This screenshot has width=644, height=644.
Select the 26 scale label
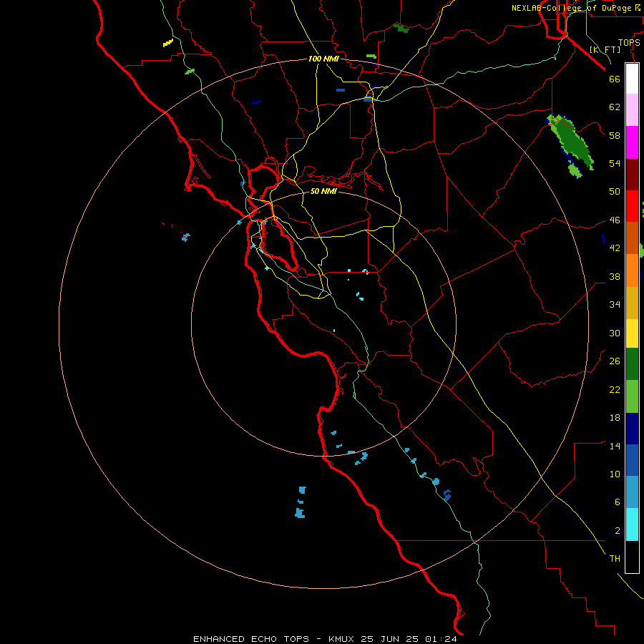(x=615, y=361)
